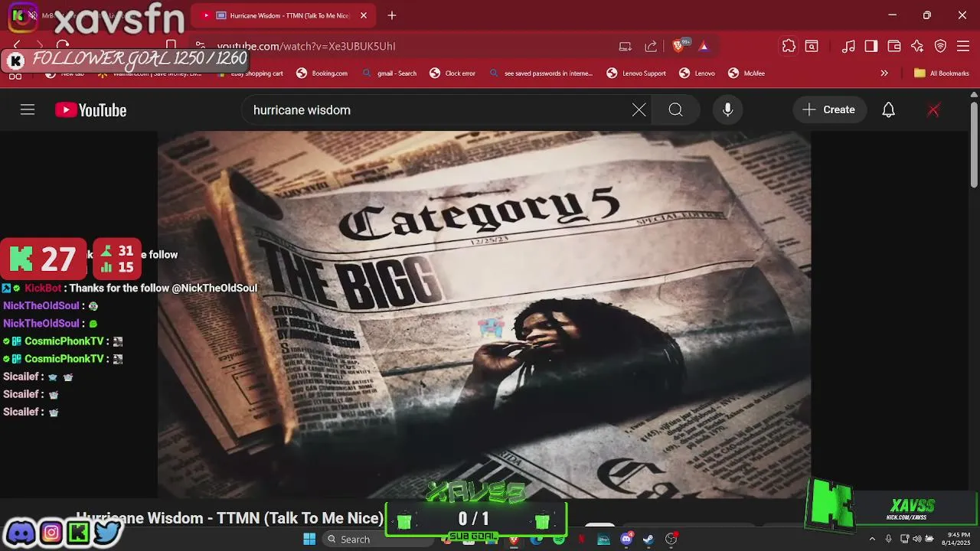
Task: Open the Brave VPN shield icon
Action: pos(940,46)
